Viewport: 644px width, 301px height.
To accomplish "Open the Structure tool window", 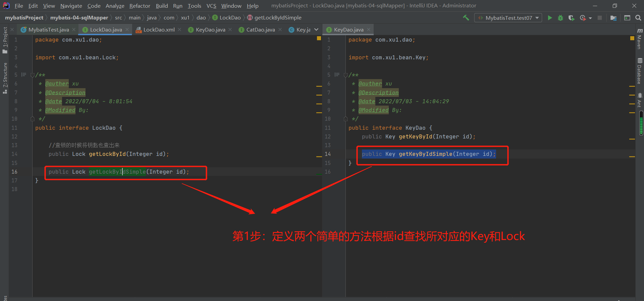I will tap(5, 78).
